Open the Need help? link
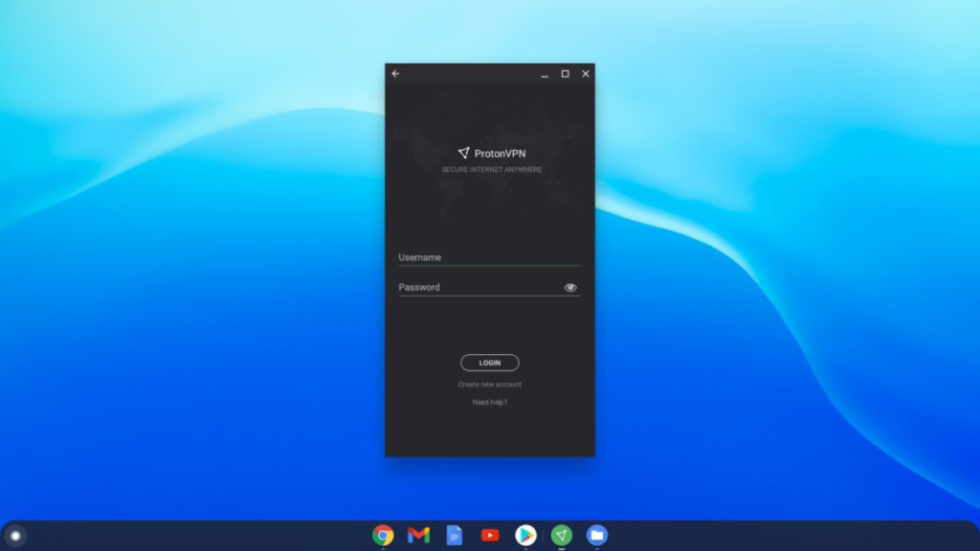Viewport: 980px width, 551px height. [x=489, y=403]
